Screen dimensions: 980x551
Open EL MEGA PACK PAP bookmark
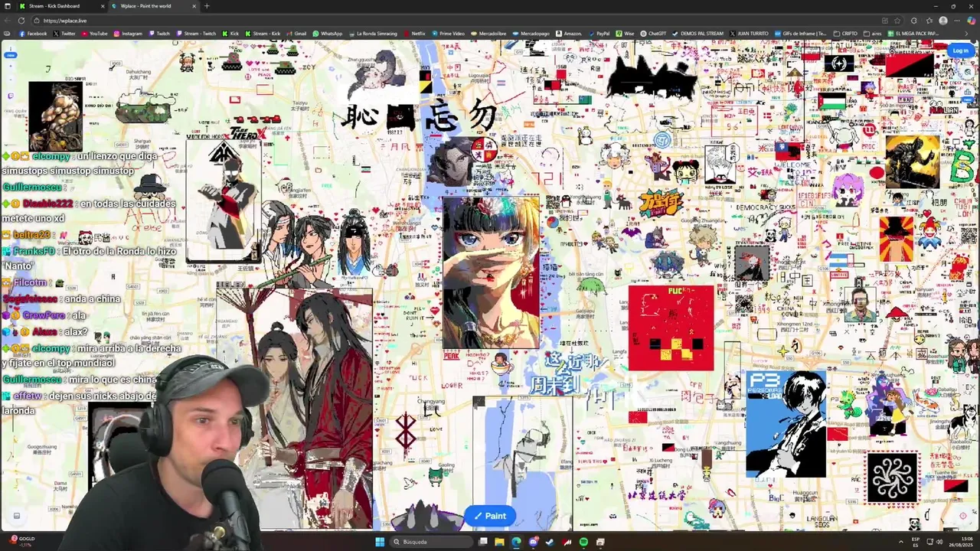tap(913, 34)
